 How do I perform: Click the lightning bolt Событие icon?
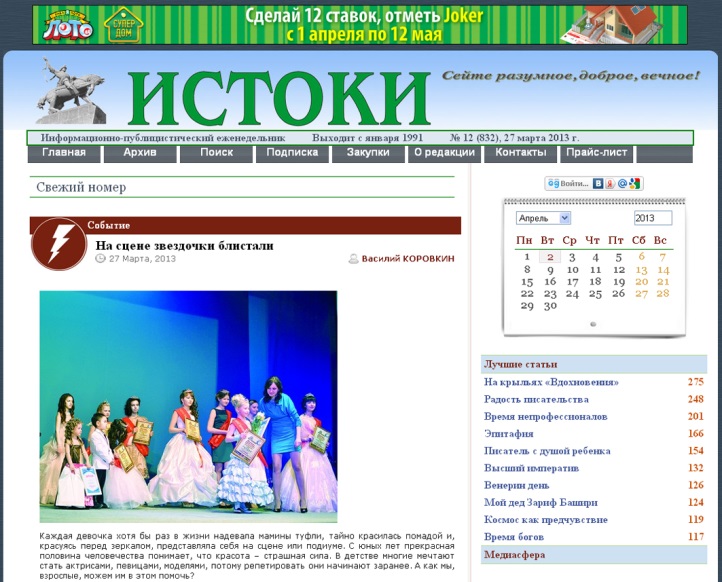(x=58, y=244)
